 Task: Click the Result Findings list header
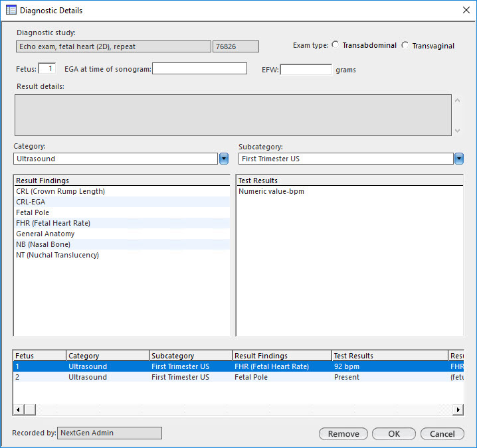(123, 181)
